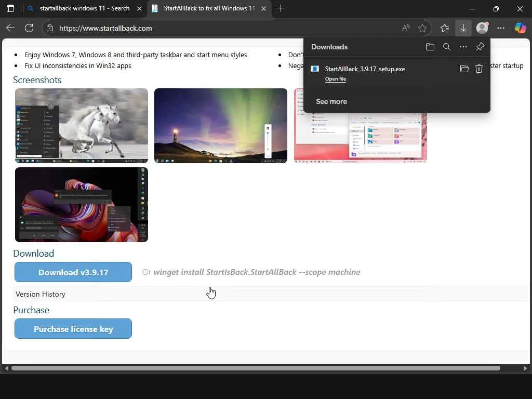Click the horizontal scrollbar thumb
Screen dimensions: 532x399
(x=256, y=368)
